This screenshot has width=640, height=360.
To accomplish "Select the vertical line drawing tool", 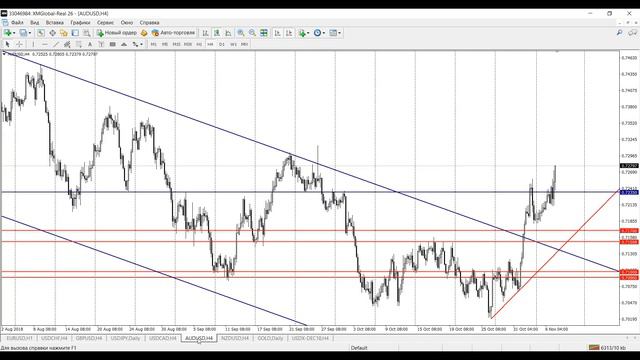I will coord(33,44).
